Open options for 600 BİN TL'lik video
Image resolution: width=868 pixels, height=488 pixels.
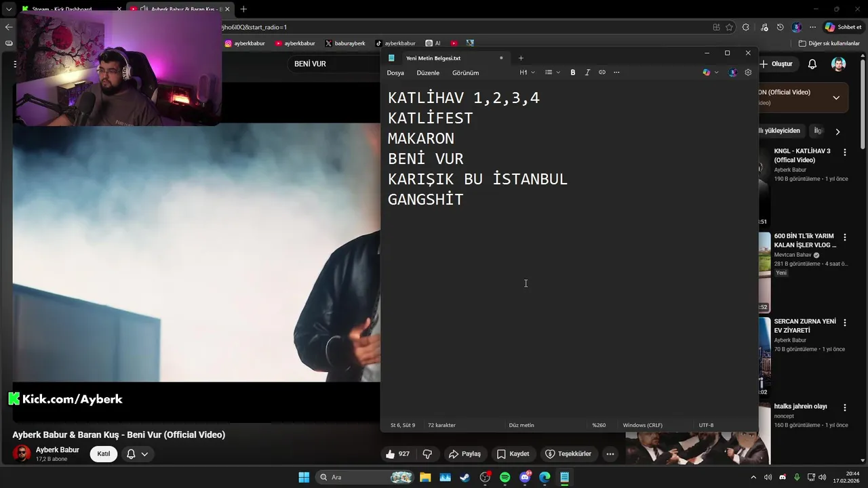(845, 237)
